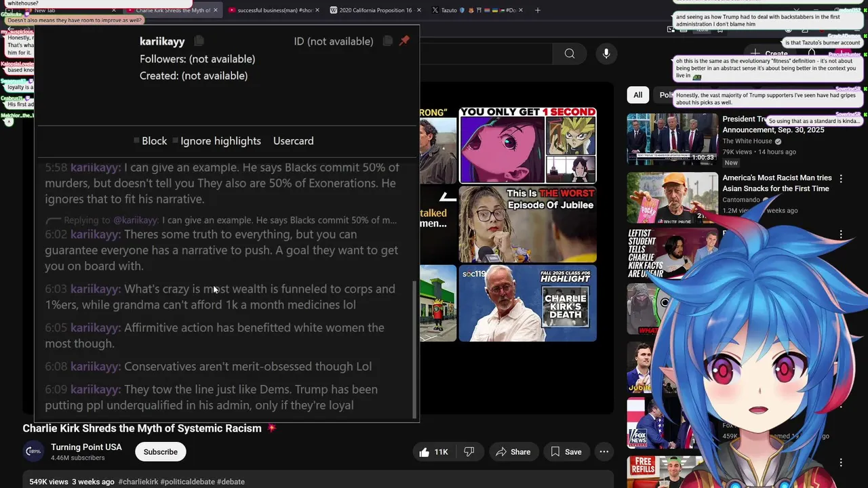Dislike the Charlie Kirk video

click(x=469, y=452)
